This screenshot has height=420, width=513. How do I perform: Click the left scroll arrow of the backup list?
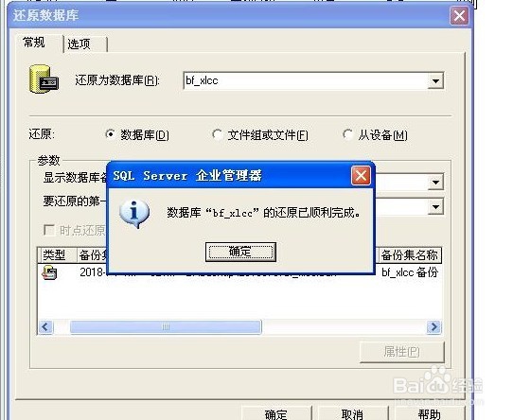coord(45,326)
